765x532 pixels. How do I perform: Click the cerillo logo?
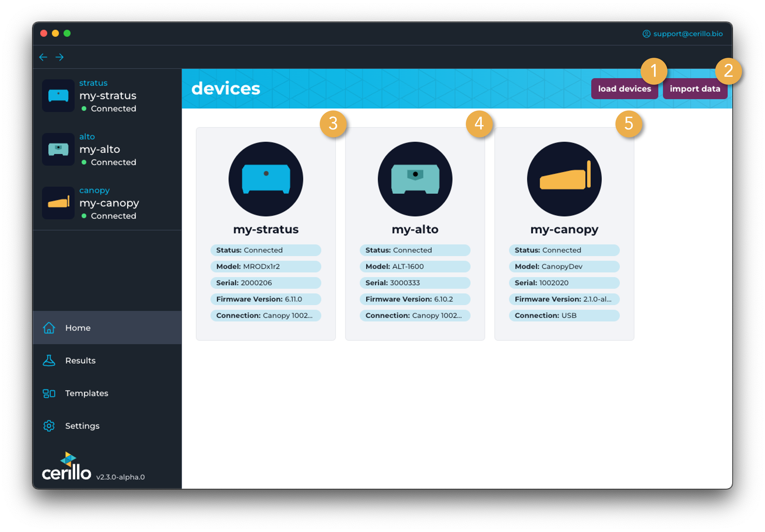tap(66, 466)
